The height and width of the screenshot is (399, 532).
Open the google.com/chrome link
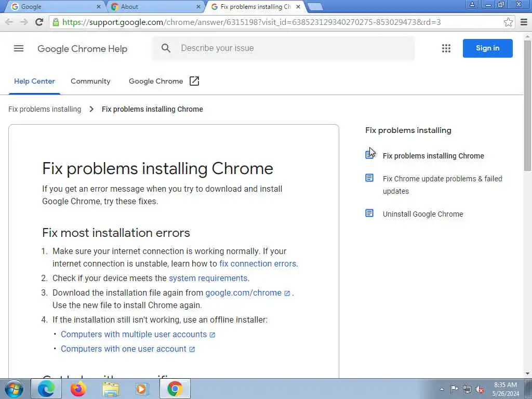tap(248, 293)
